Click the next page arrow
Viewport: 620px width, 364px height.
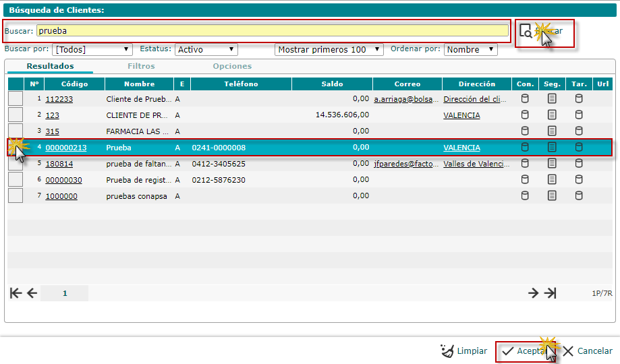[533, 293]
